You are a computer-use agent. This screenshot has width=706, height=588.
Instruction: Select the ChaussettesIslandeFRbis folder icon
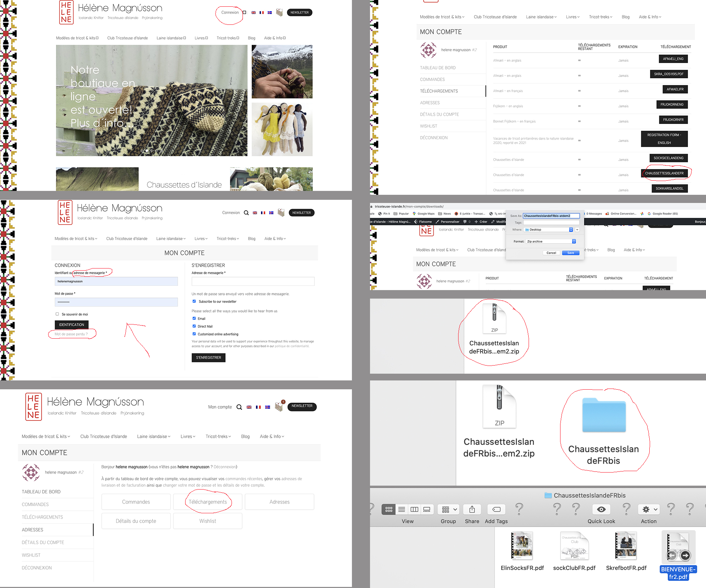(604, 415)
